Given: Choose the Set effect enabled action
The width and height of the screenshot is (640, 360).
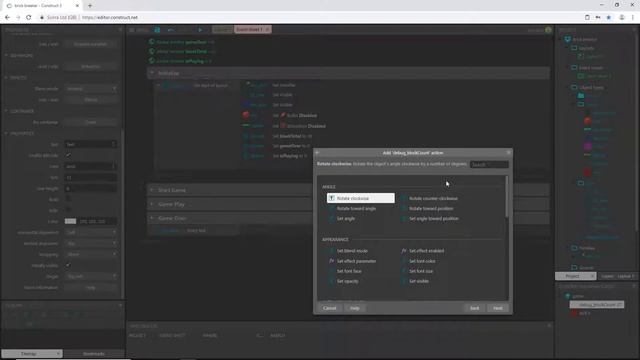Looking at the screenshot, I should click(x=426, y=251).
